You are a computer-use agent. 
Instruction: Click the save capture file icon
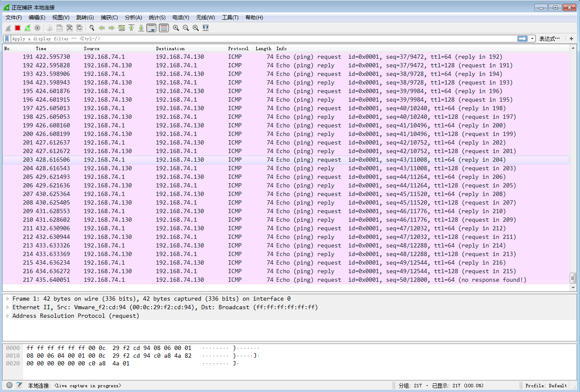60,28
